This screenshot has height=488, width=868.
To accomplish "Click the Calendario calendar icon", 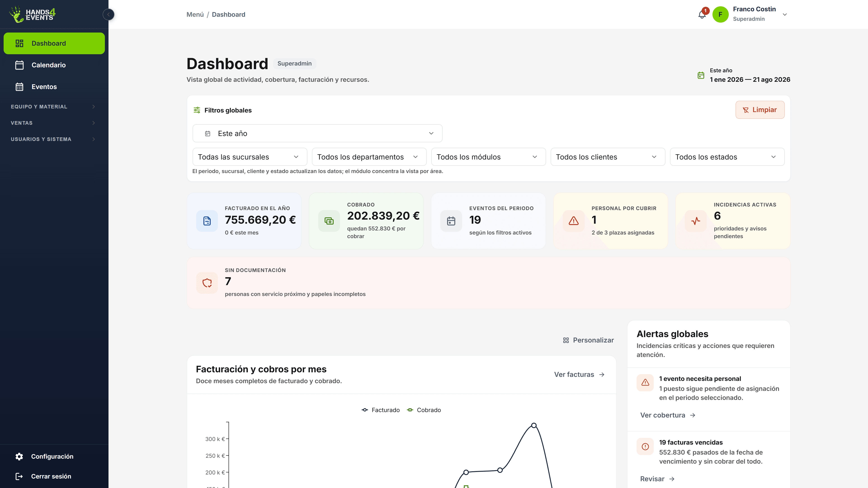I will click(x=19, y=65).
